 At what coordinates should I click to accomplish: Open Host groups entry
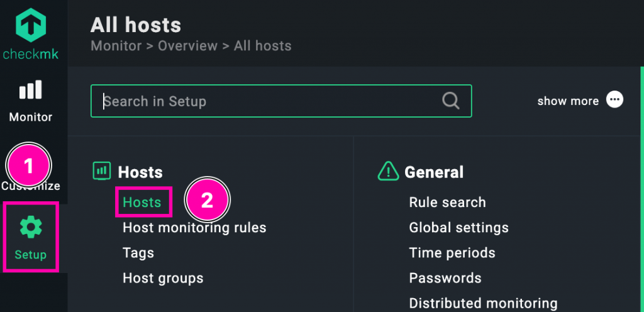(x=163, y=278)
